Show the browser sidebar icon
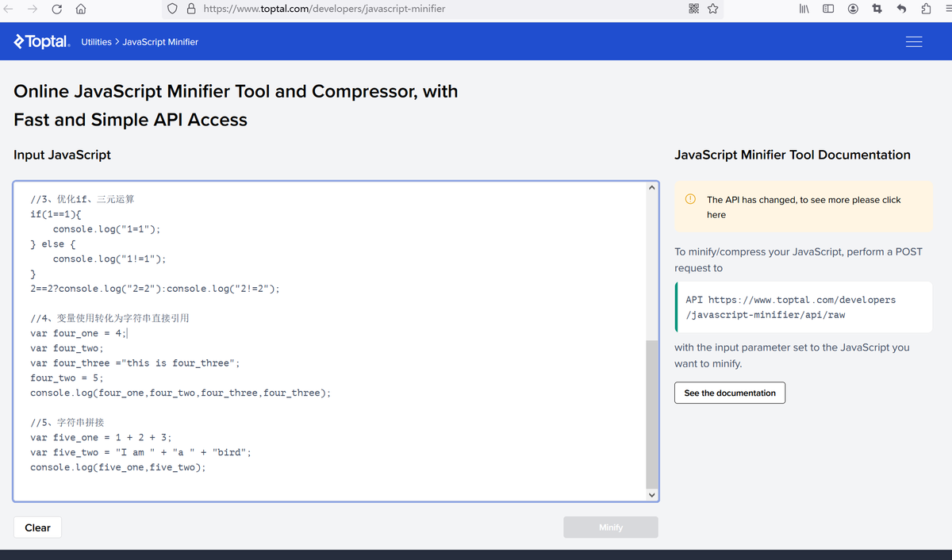952x560 pixels. click(828, 9)
